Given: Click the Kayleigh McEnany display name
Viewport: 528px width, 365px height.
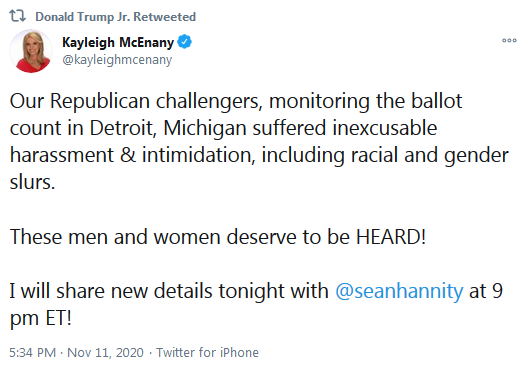Looking at the screenshot, I should click(118, 42).
